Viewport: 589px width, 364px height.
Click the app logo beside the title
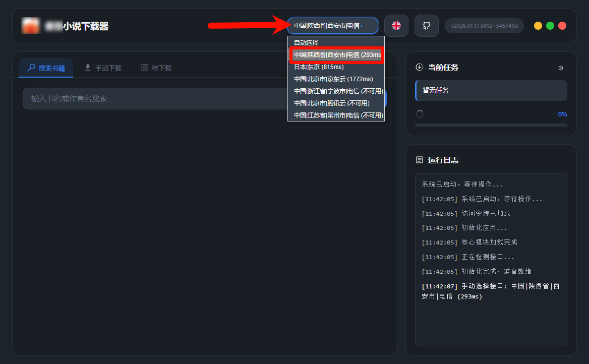pyautogui.click(x=30, y=26)
